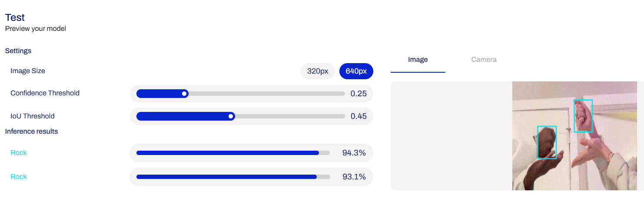
Task: Click the Image Size label
Action: pos(28,71)
